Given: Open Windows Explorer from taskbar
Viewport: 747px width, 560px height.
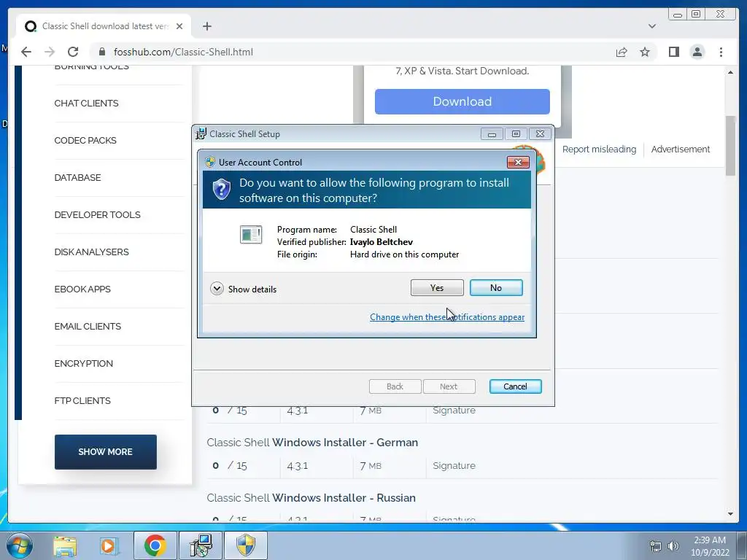Looking at the screenshot, I should [x=65, y=546].
